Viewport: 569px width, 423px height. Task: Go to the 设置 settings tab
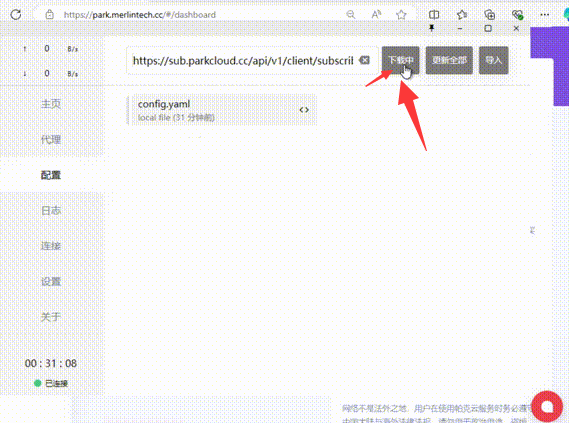click(51, 282)
